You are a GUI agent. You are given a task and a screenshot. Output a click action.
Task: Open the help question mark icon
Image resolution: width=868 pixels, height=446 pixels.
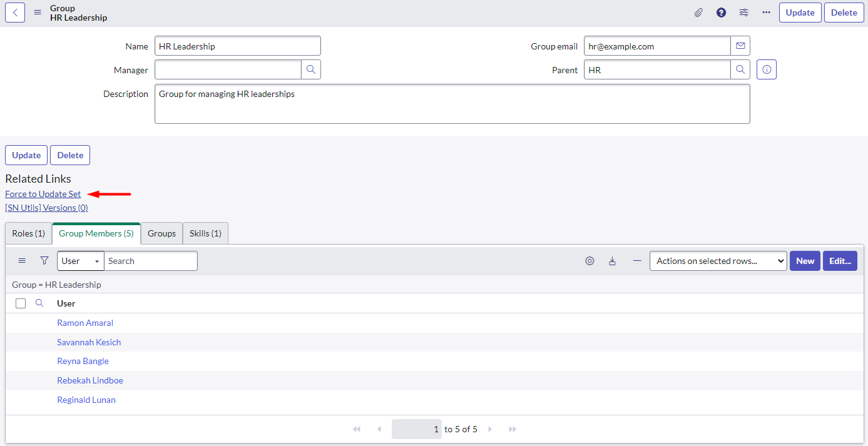coord(721,13)
